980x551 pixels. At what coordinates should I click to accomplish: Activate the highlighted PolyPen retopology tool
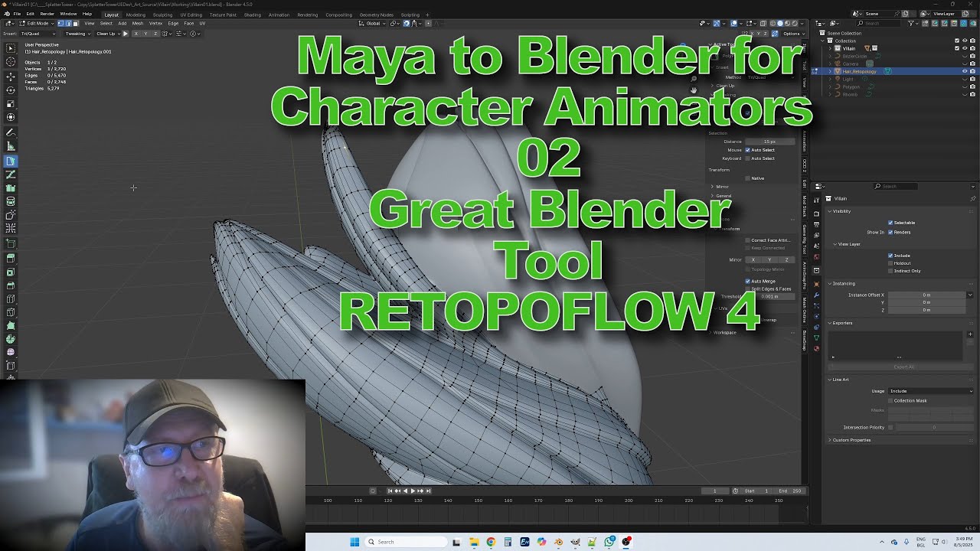(x=11, y=161)
